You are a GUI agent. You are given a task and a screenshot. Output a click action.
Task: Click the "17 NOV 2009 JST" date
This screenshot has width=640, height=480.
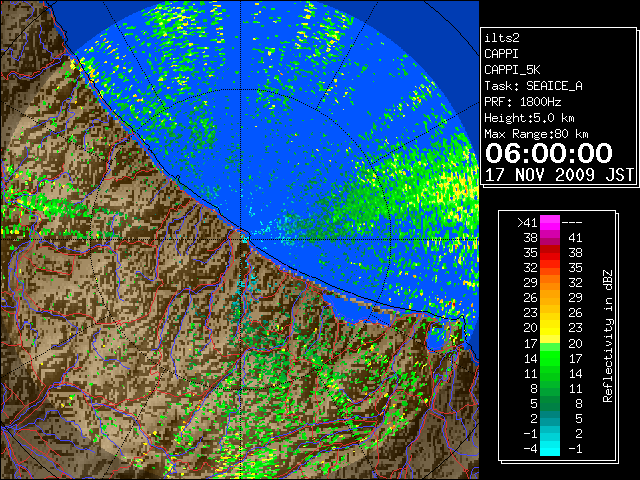pos(559,175)
